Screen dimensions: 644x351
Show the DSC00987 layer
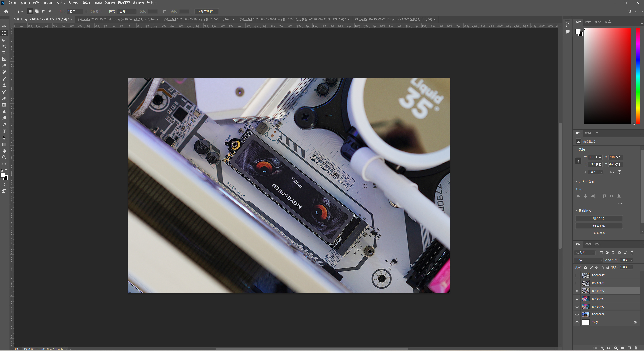click(x=577, y=275)
